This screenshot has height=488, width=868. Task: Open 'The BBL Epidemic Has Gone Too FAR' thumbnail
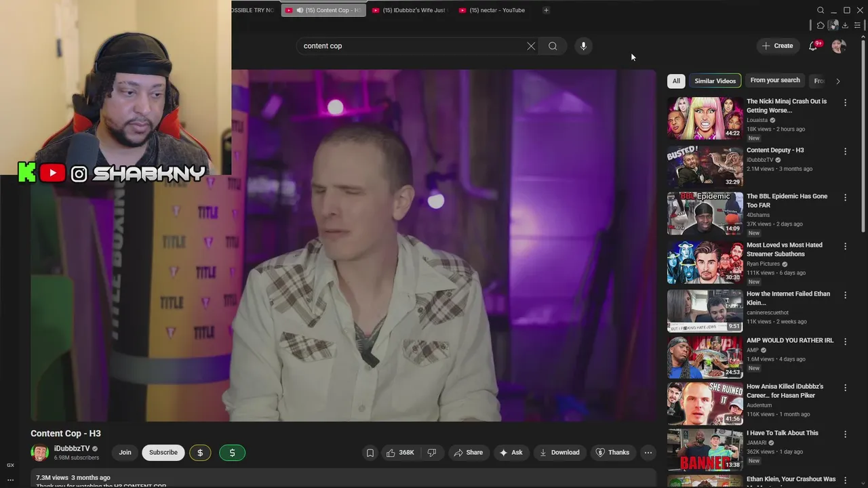coord(705,213)
